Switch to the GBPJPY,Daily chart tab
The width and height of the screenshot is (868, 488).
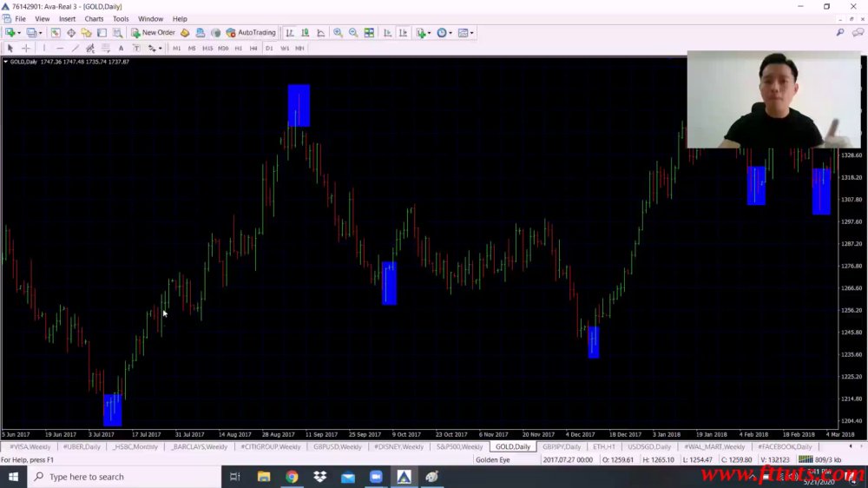tap(562, 446)
